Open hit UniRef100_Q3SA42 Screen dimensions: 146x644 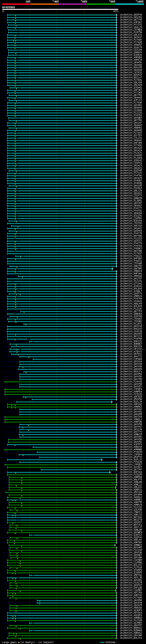tap(131, 87)
